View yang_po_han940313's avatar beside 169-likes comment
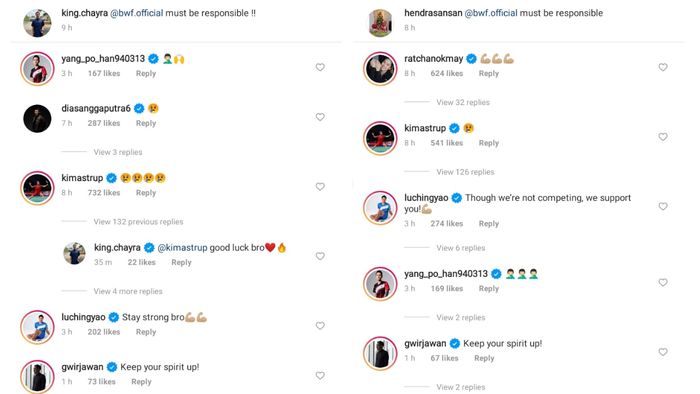The width and height of the screenshot is (700, 394). click(380, 284)
